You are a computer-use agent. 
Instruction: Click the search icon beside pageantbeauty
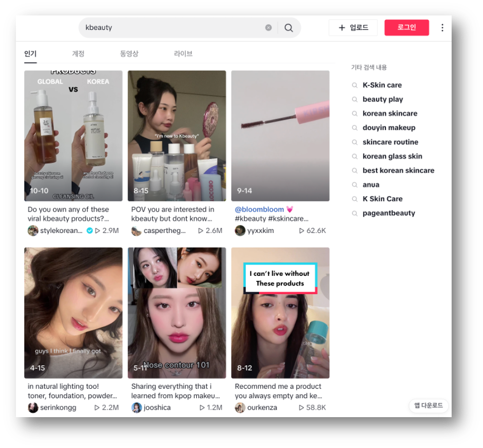coord(355,214)
